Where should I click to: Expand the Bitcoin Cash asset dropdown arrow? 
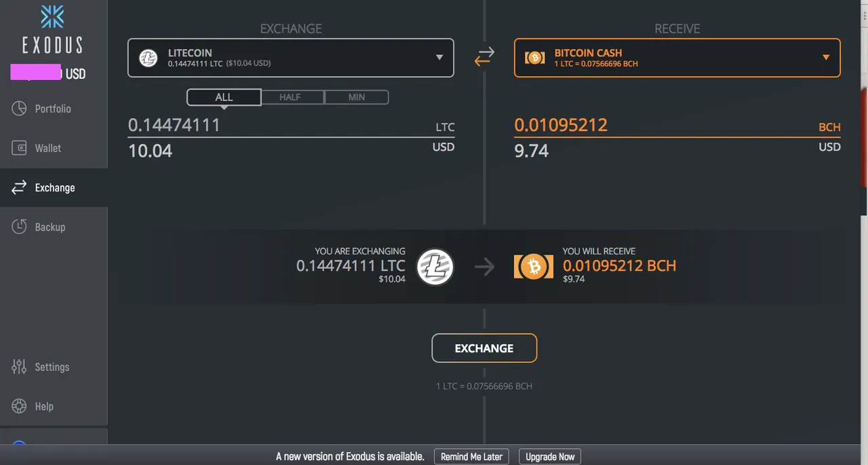(826, 58)
